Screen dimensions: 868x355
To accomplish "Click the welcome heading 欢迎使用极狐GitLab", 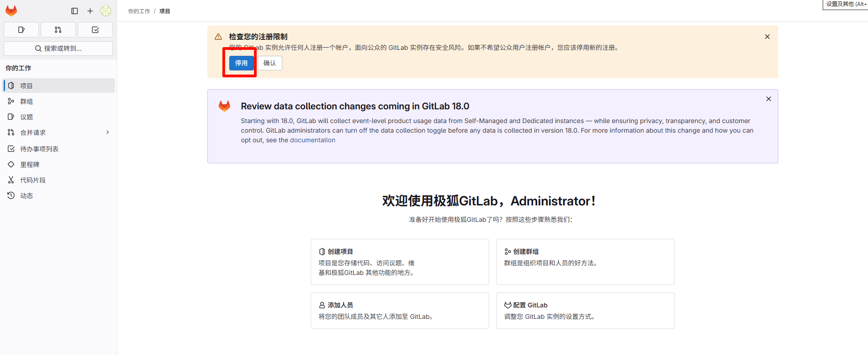I will pos(489,201).
